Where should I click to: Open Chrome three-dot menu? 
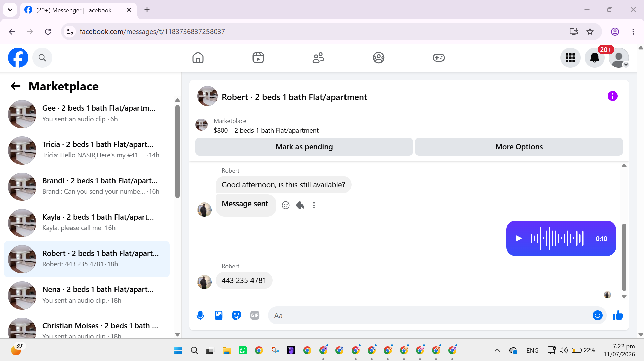(x=633, y=32)
